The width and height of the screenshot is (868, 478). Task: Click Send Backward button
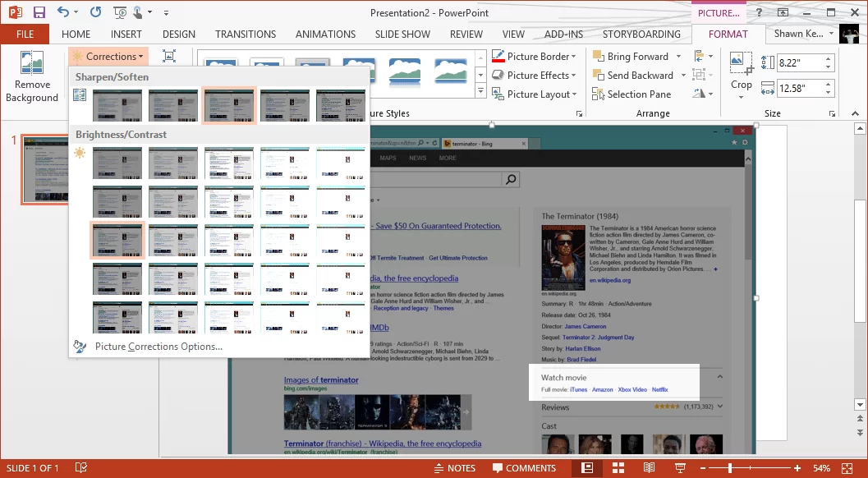click(x=633, y=75)
